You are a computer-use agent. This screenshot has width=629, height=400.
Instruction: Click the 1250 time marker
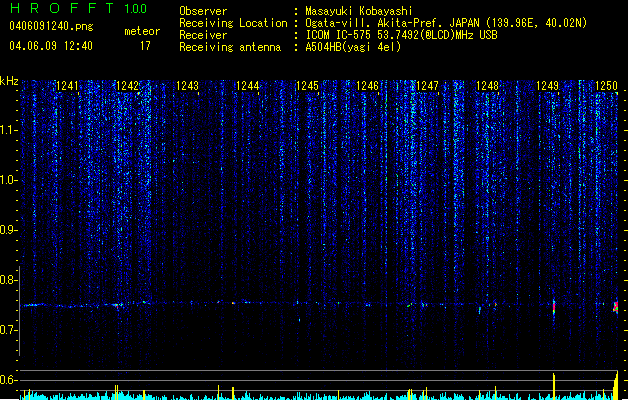607,86
